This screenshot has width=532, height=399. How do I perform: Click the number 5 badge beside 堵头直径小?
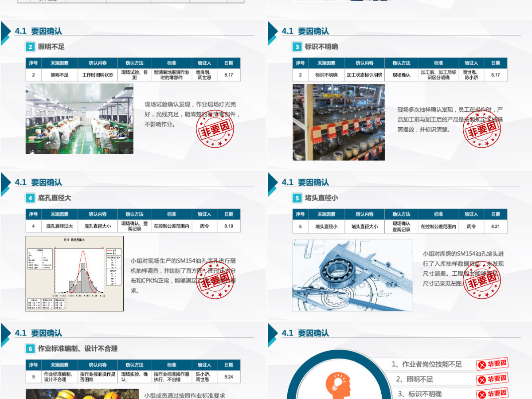point(297,198)
